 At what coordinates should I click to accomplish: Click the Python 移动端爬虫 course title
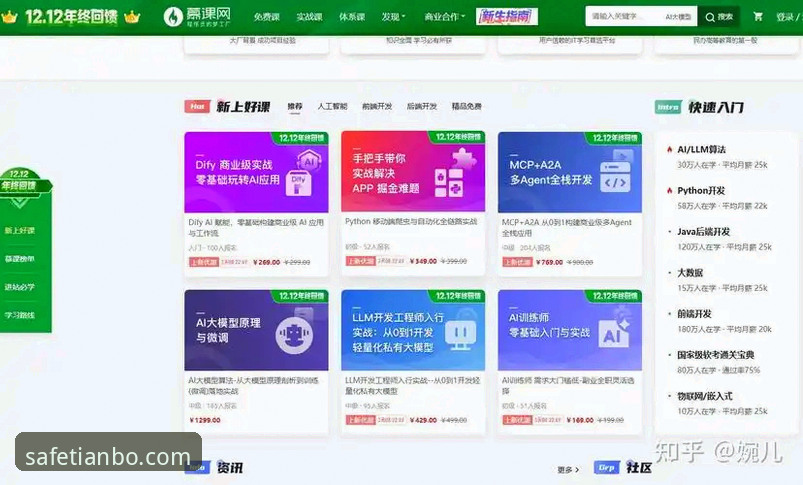pos(411,221)
